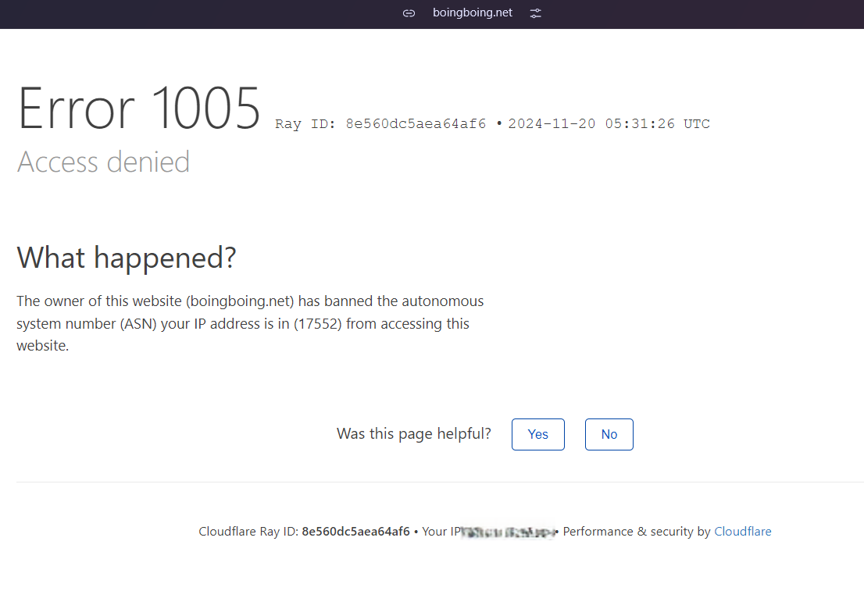Screen dimensions: 864x616
Task: Click the bold Ray ID in footer
Action: (x=356, y=531)
